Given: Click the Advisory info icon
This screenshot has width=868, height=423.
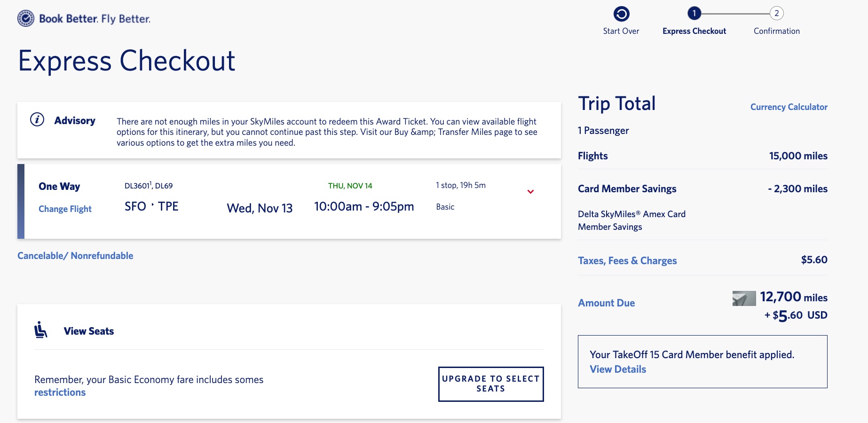Looking at the screenshot, I should point(38,120).
